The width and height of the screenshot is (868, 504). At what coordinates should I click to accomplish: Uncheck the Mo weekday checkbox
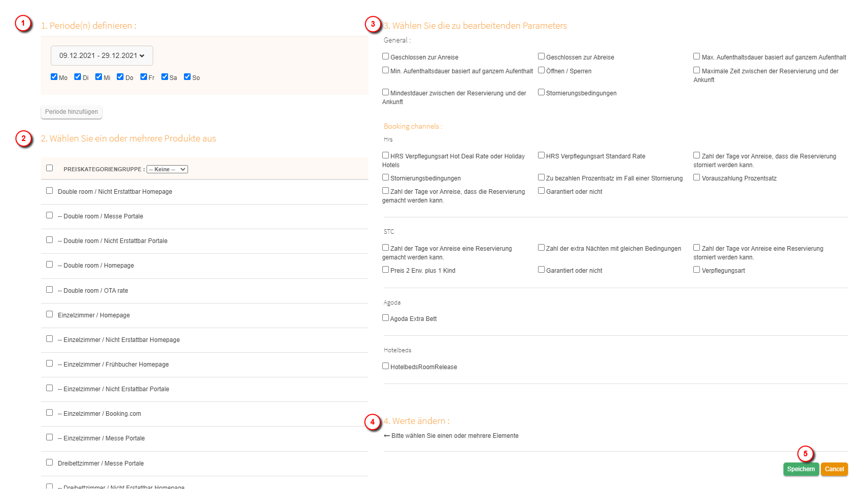(x=54, y=77)
